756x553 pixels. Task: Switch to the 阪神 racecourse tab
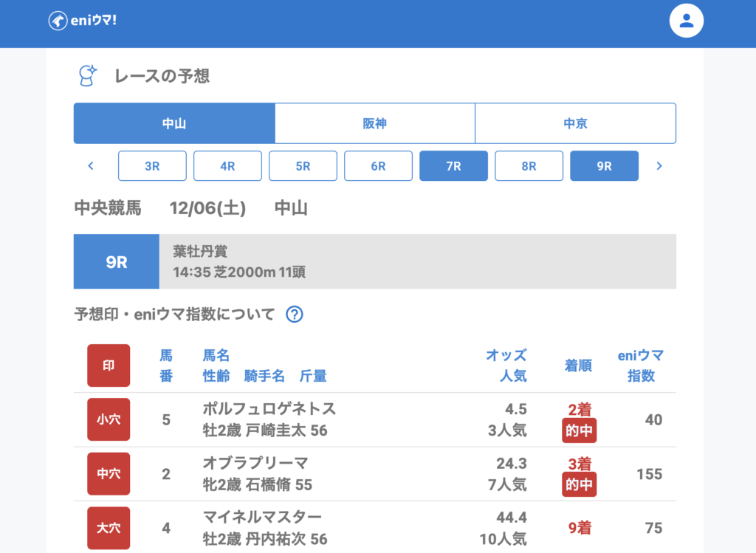point(374,123)
